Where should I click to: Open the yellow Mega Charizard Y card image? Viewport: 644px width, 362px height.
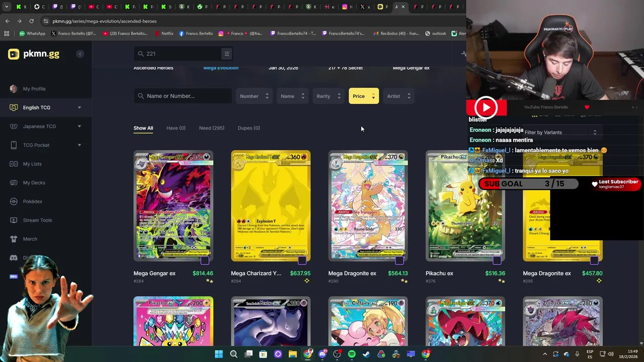(x=271, y=206)
